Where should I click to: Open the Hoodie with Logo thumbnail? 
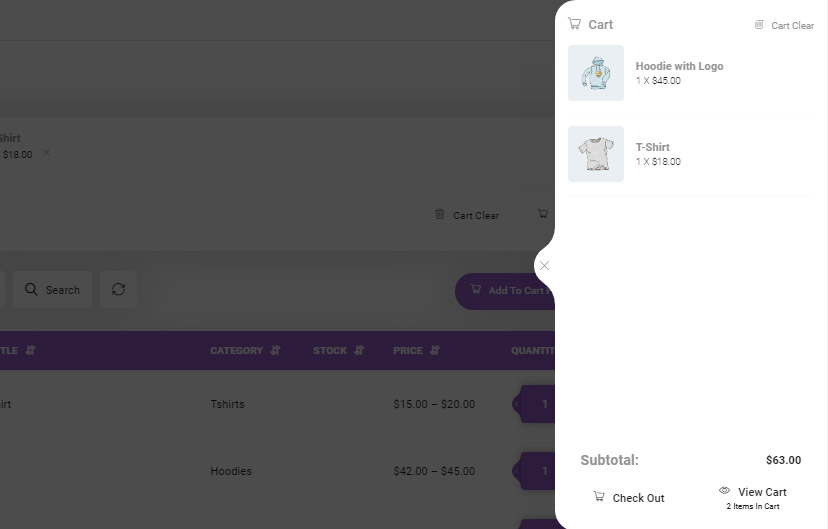[x=596, y=73]
